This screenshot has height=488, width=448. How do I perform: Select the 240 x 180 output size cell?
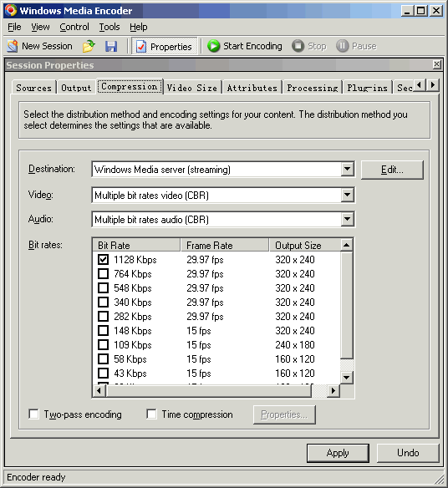295,345
